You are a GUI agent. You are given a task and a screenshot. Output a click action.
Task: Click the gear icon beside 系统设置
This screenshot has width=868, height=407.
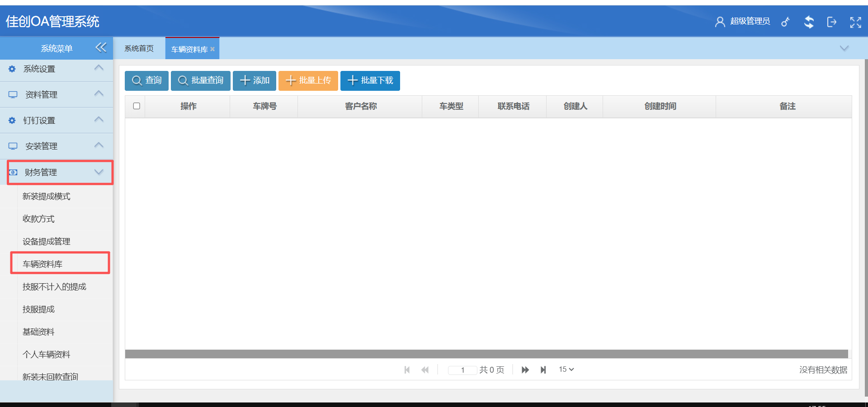pos(11,69)
